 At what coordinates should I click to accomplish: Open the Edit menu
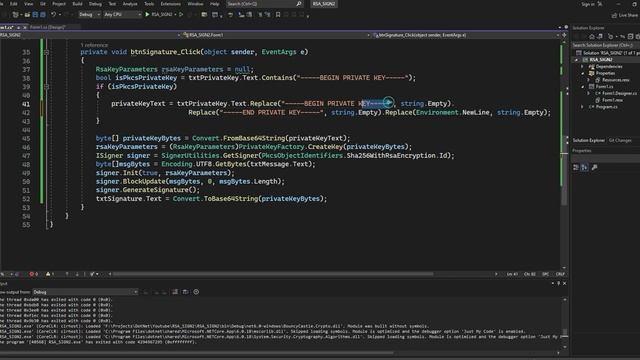13,4
